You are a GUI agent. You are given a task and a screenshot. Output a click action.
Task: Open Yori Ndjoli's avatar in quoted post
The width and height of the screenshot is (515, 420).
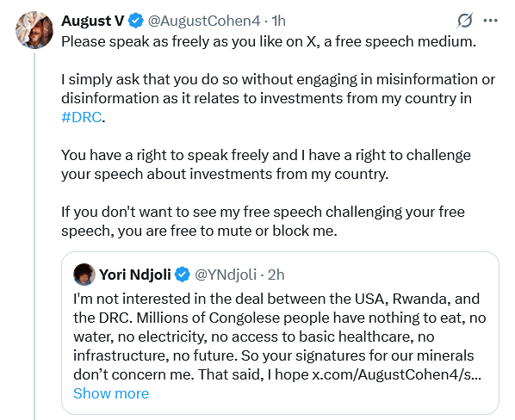point(84,275)
